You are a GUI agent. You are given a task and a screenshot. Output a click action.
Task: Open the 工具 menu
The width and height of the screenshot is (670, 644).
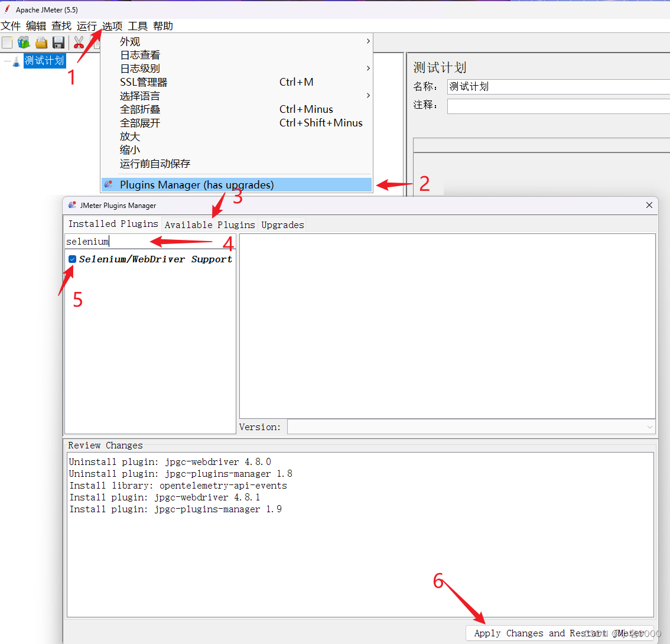pyautogui.click(x=138, y=26)
